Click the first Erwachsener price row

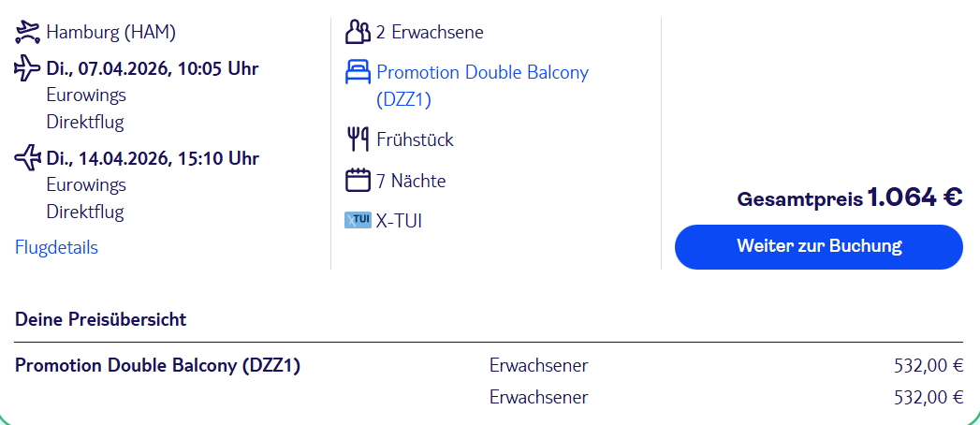(x=538, y=365)
